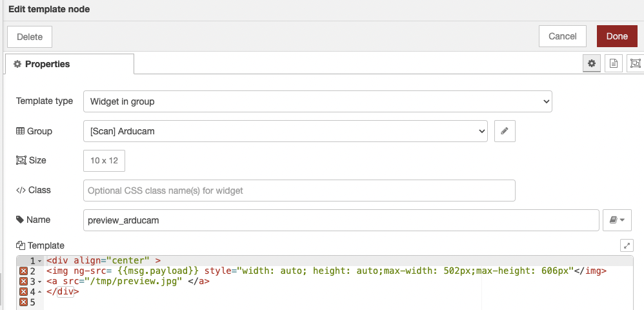The height and width of the screenshot is (310, 644).
Task: Select the Properties tab
Action: (x=70, y=64)
